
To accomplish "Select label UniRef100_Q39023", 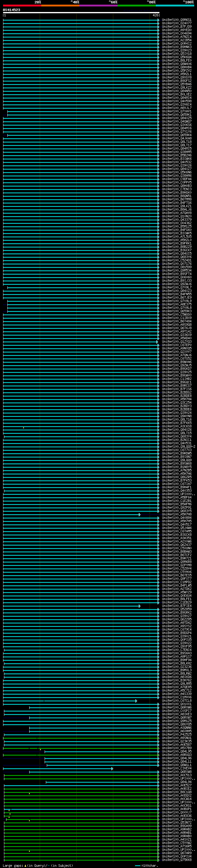I will [176, 50].
